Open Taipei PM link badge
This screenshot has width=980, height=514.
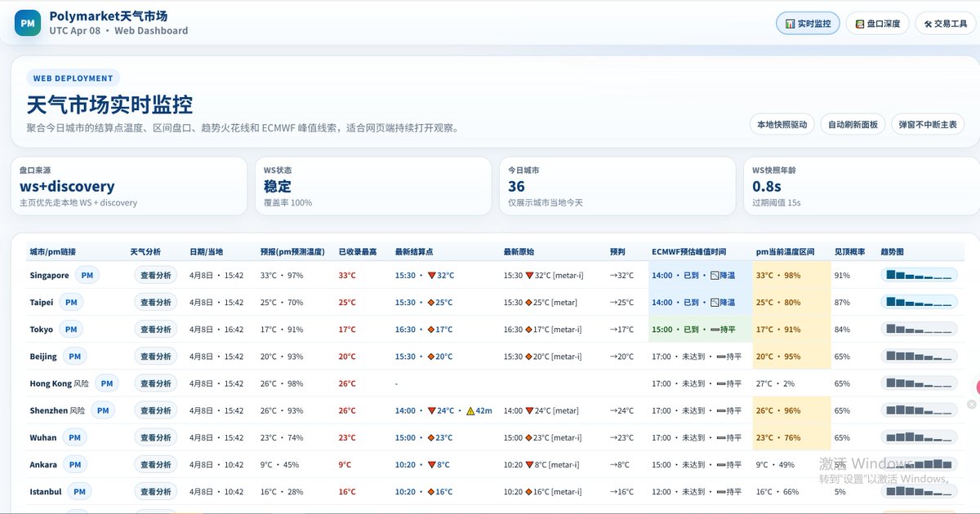pyautogui.click(x=71, y=303)
